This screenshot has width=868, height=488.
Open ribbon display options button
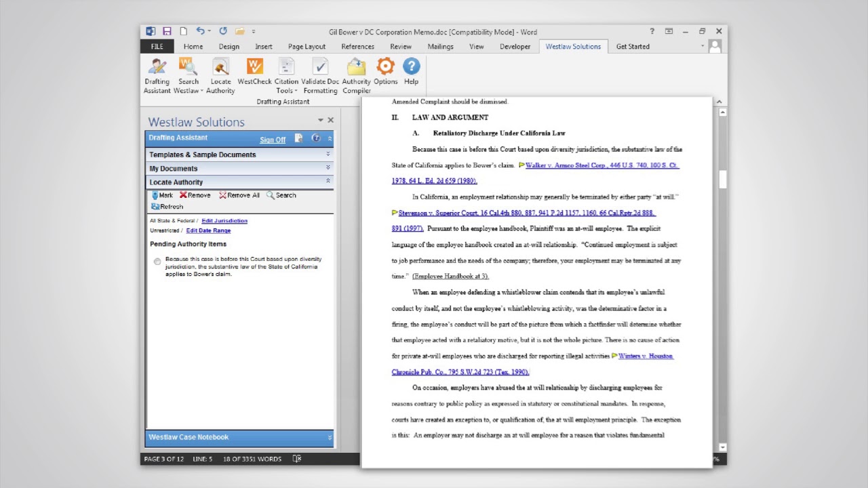[x=669, y=31]
